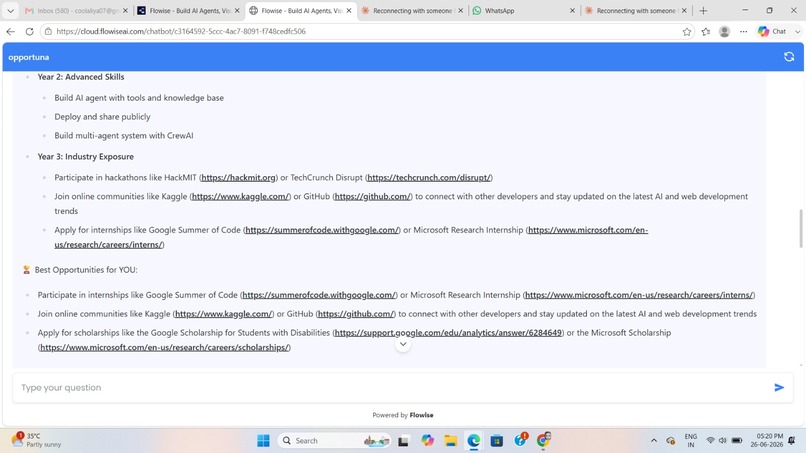Open the Kaggle link under Year 3

(x=241, y=196)
